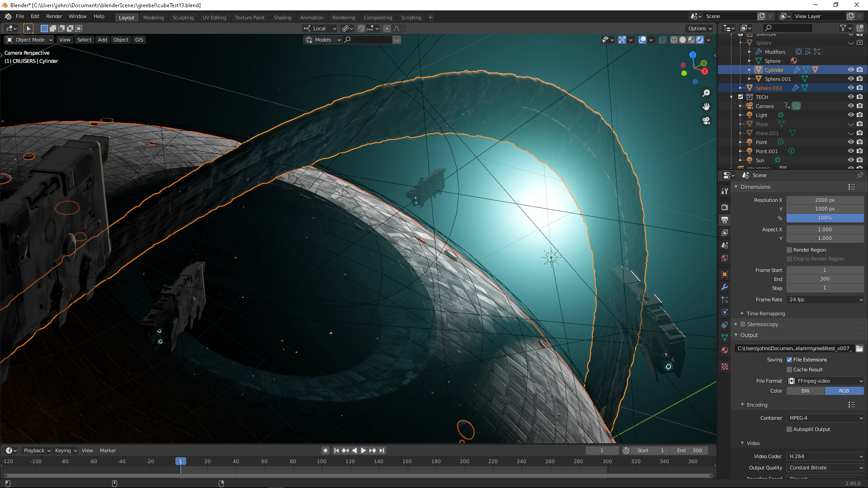Switch to Shading workspace tab

tap(282, 18)
